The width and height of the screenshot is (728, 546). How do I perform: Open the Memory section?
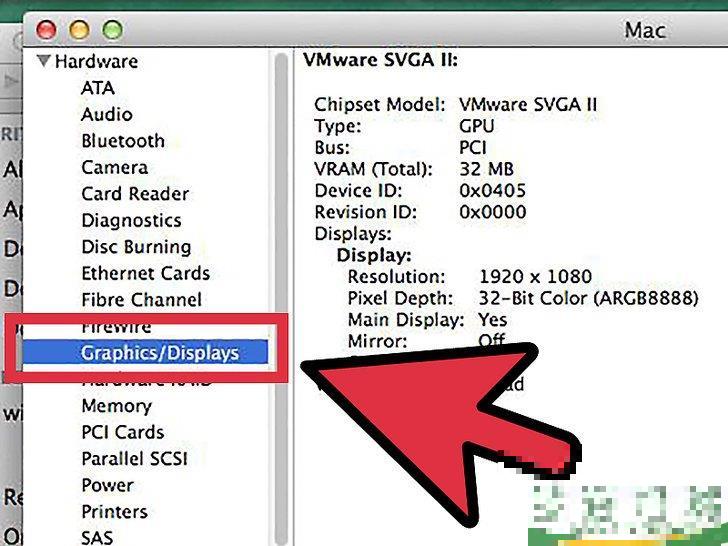[116, 406]
